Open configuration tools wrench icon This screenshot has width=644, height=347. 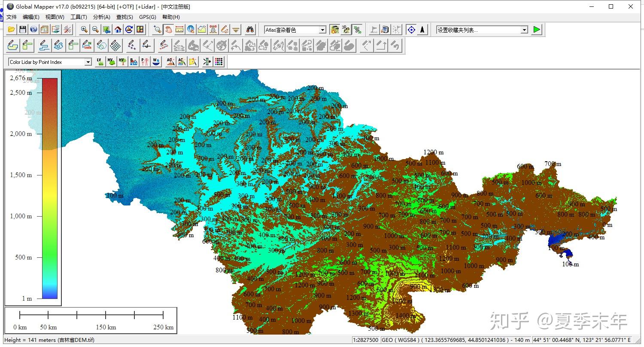(x=67, y=30)
